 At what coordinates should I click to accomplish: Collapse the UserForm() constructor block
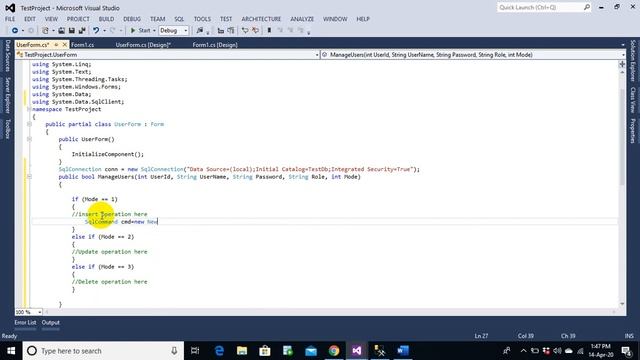click(x=29, y=139)
